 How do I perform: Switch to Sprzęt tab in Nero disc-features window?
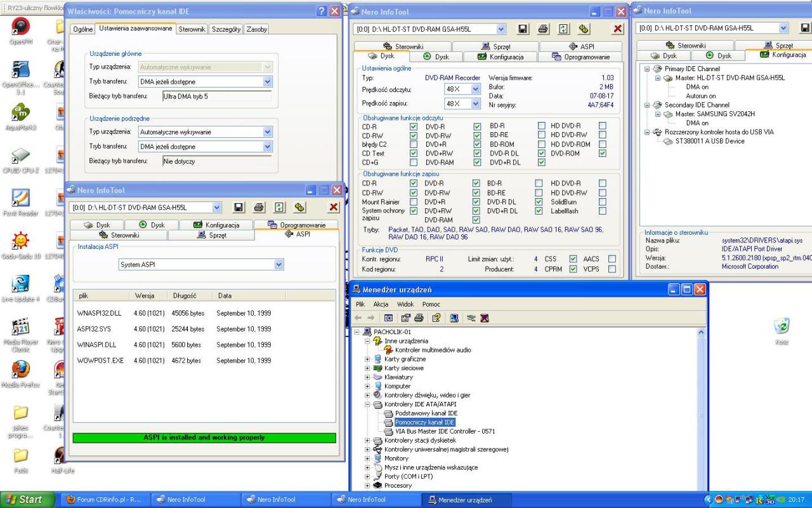[495, 46]
